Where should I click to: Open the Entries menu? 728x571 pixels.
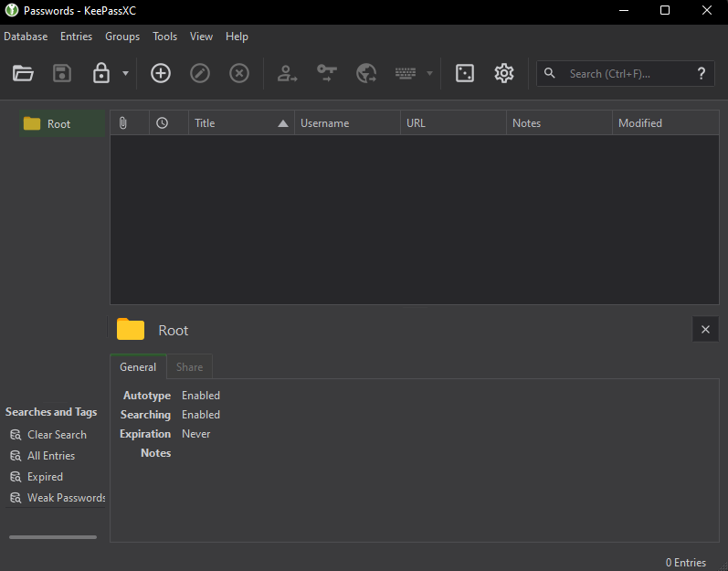[x=76, y=37]
